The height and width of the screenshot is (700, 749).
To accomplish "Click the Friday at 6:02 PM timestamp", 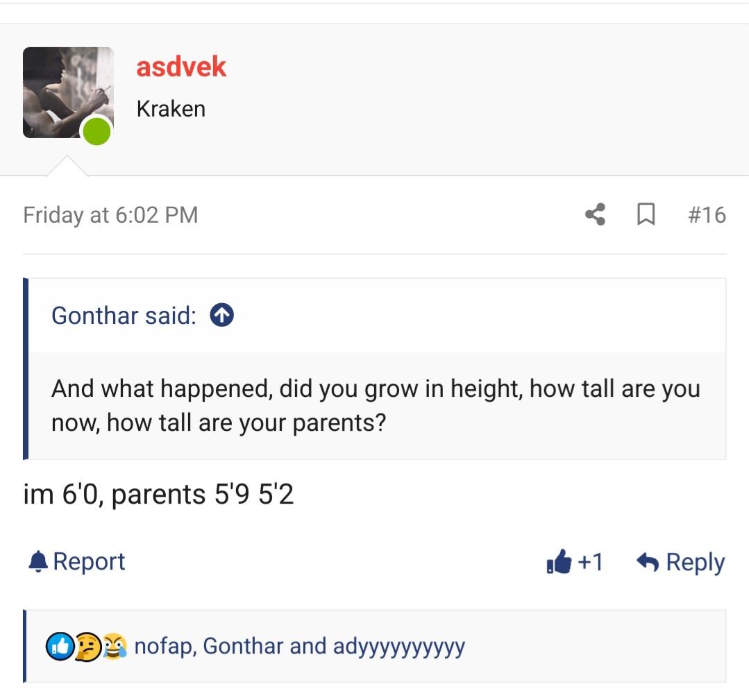I will [x=110, y=215].
